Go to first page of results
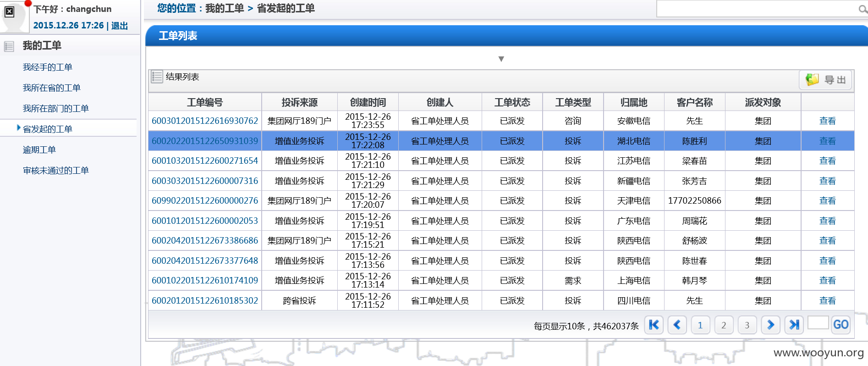868x366 pixels. [x=654, y=325]
